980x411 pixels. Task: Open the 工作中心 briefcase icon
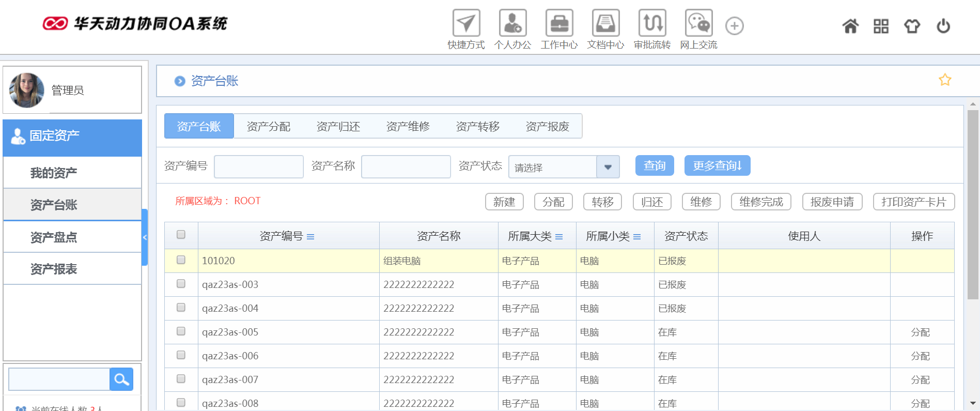pos(559,24)
